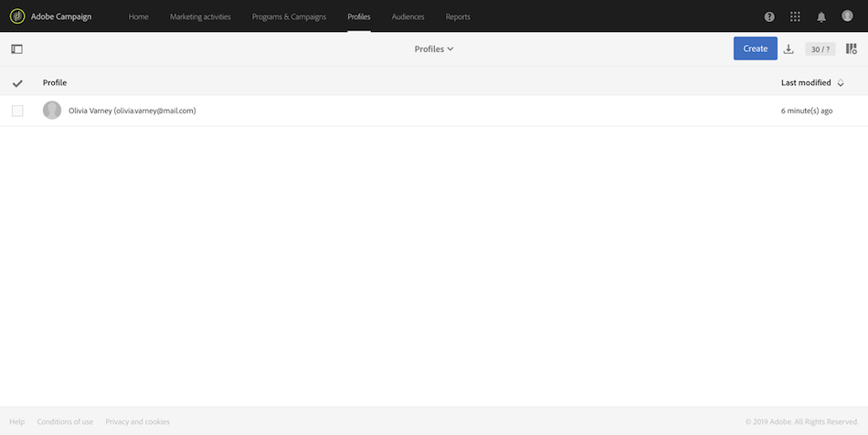868x435 pixels.
Task: Open Olivia Varney (olivia.varney@mail.com) entry
Action: [x=132, y=111]
